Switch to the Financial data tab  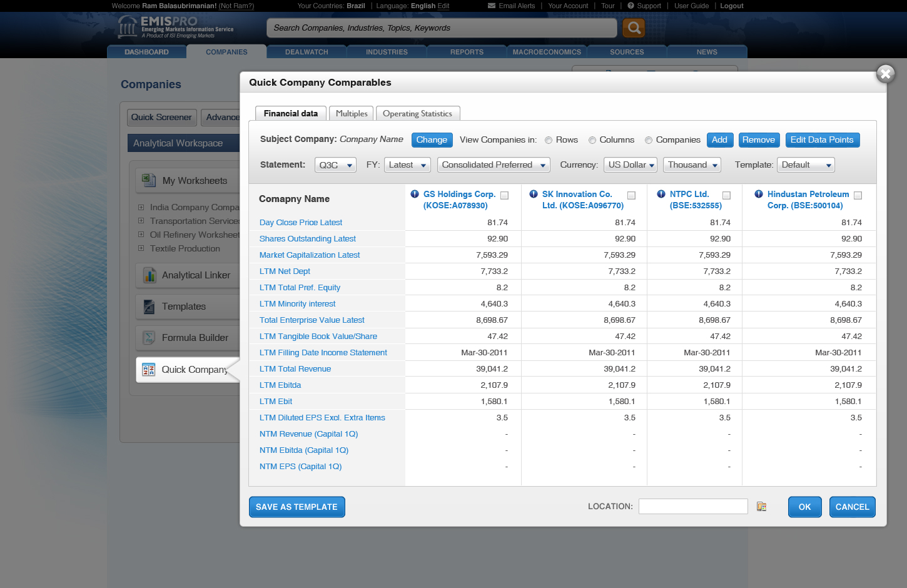(x=291, y=113)
